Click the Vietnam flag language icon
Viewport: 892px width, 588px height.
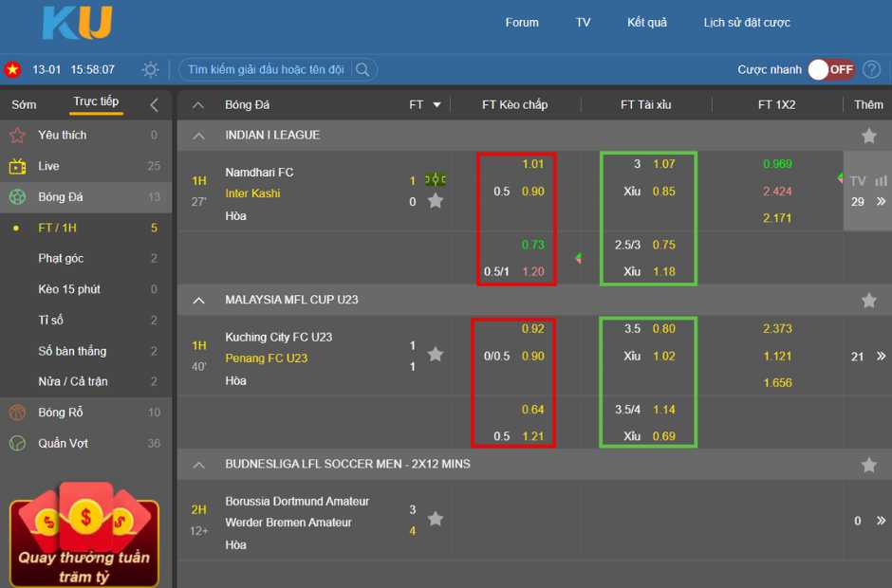click(x=12, y=70)
